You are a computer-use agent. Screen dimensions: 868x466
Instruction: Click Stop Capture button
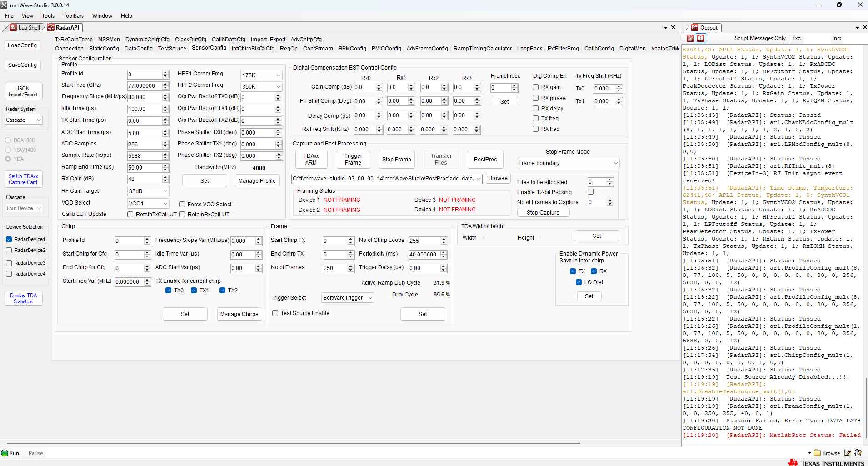pyautogui.click(x=543, y=213)
